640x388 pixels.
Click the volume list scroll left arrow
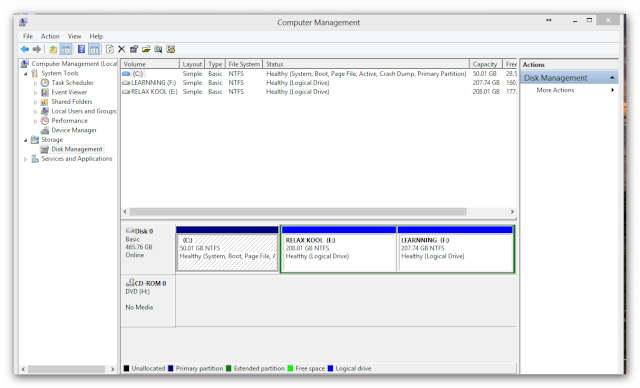125,212
